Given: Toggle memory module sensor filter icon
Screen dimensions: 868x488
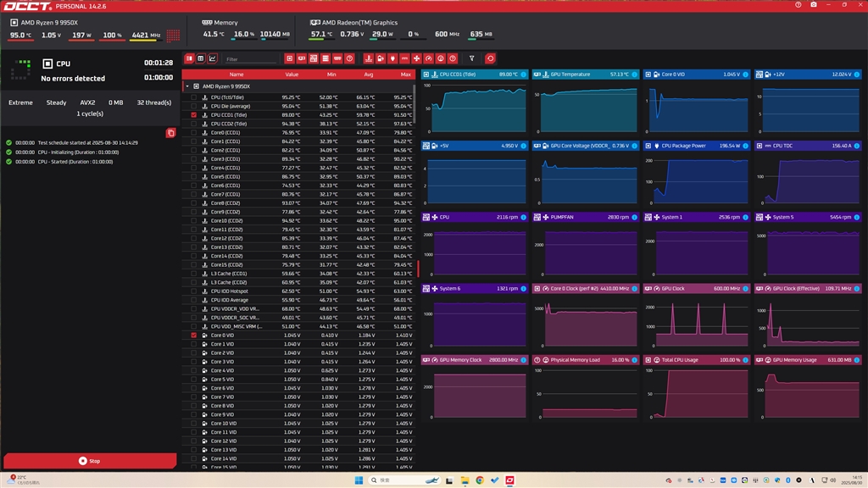Looking at the screenshot, I should pyautogui.click(x=337, y=58).
